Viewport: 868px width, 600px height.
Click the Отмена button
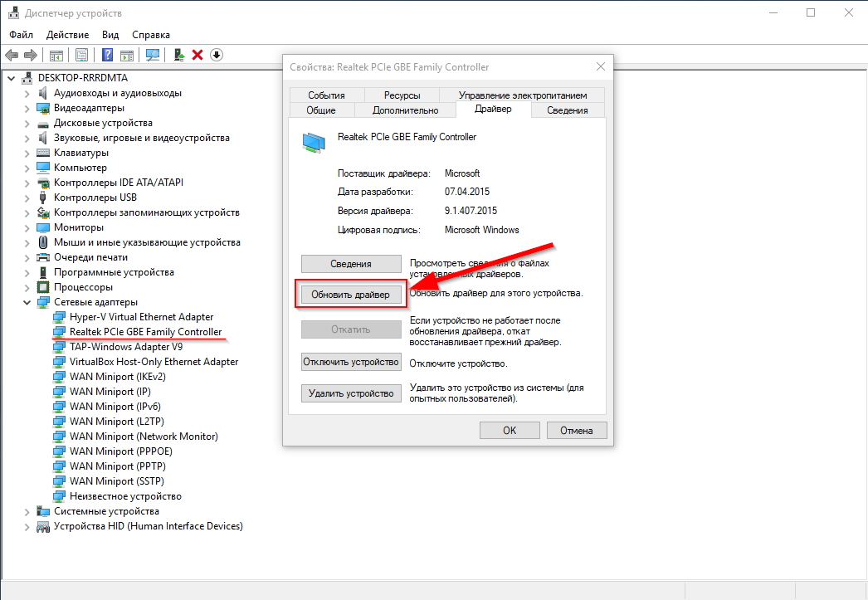click(576, 431)
